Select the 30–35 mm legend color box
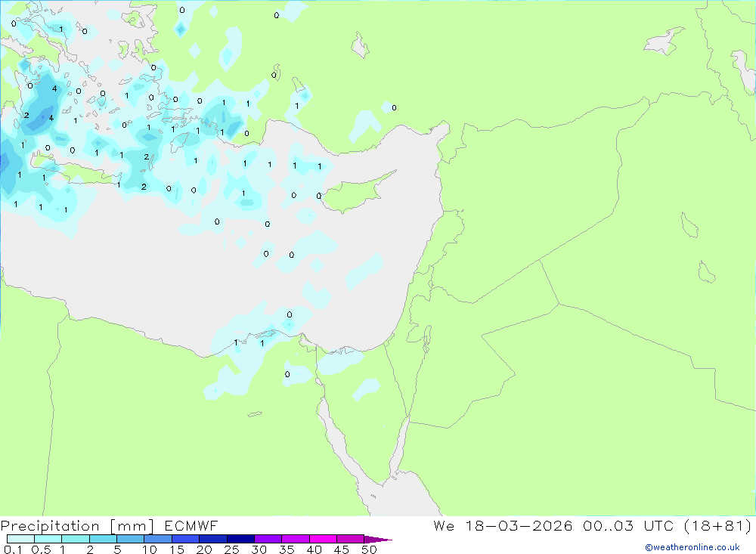 point(268,539)
